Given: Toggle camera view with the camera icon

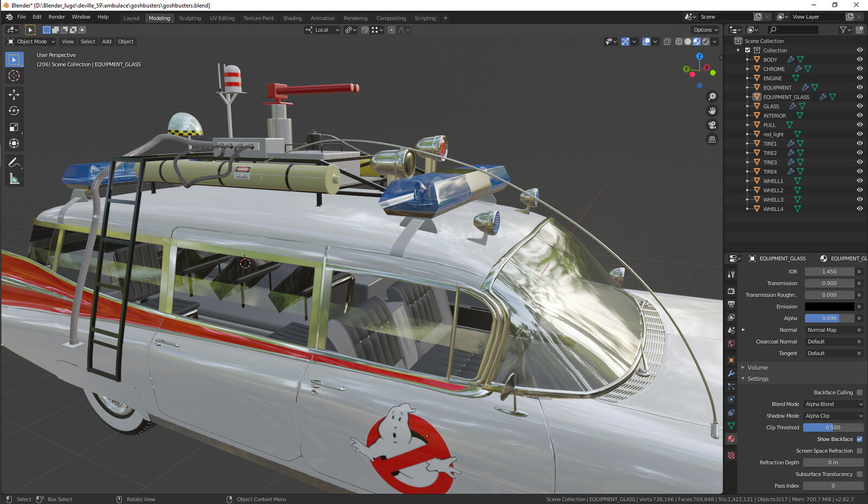Looking at the screenshot, I should [712, 125].
